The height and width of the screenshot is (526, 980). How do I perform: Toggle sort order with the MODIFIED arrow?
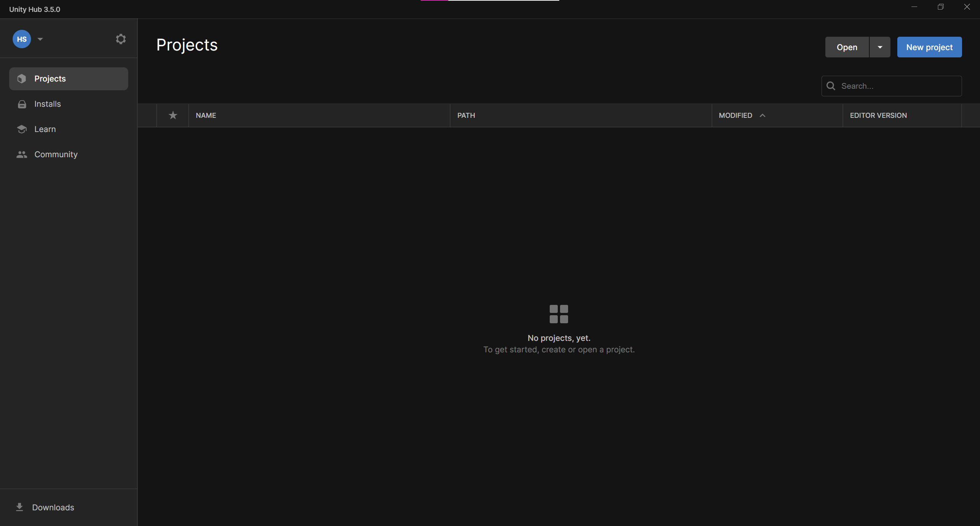point(763,115)
